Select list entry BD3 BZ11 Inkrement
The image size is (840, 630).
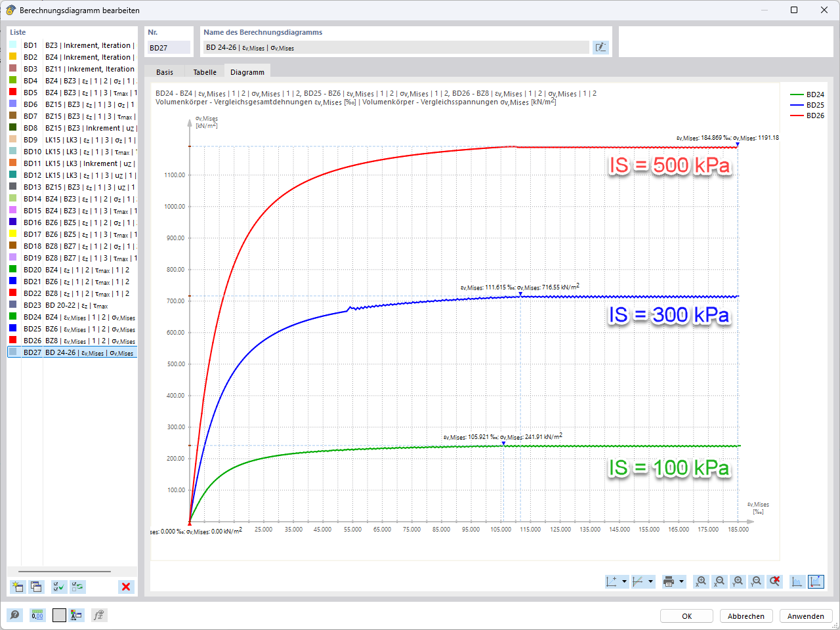point(72,69)
